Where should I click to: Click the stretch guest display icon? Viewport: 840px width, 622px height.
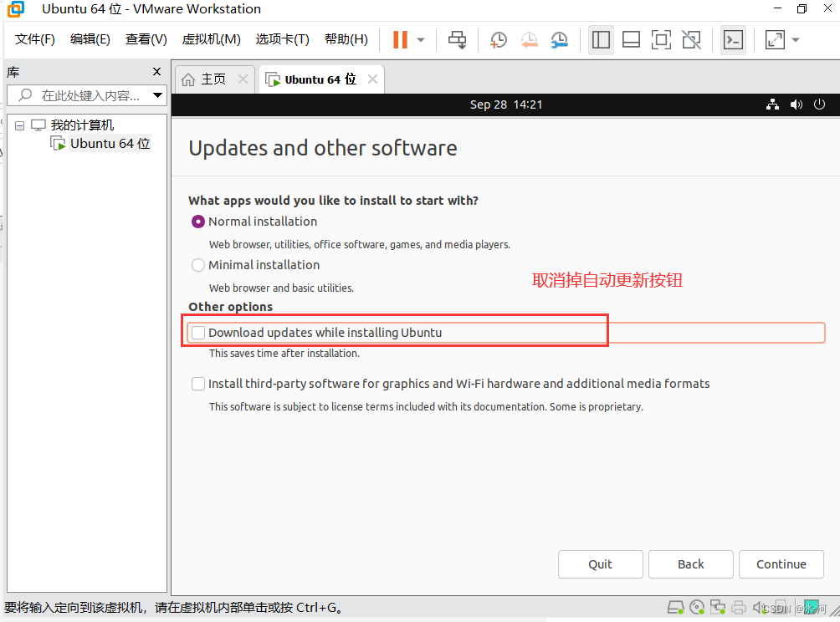[775, 39]
